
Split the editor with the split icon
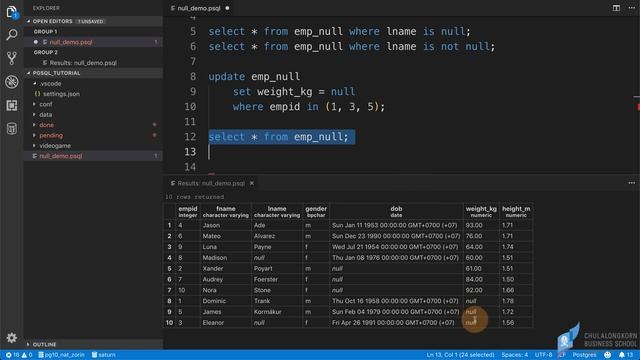[616, 8]
